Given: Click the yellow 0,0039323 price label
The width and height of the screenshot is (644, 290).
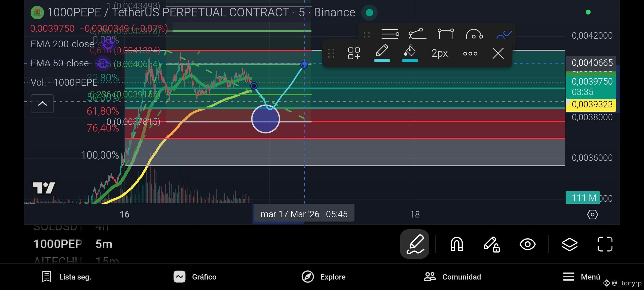Looking at the screenshot, I should 591,104.
